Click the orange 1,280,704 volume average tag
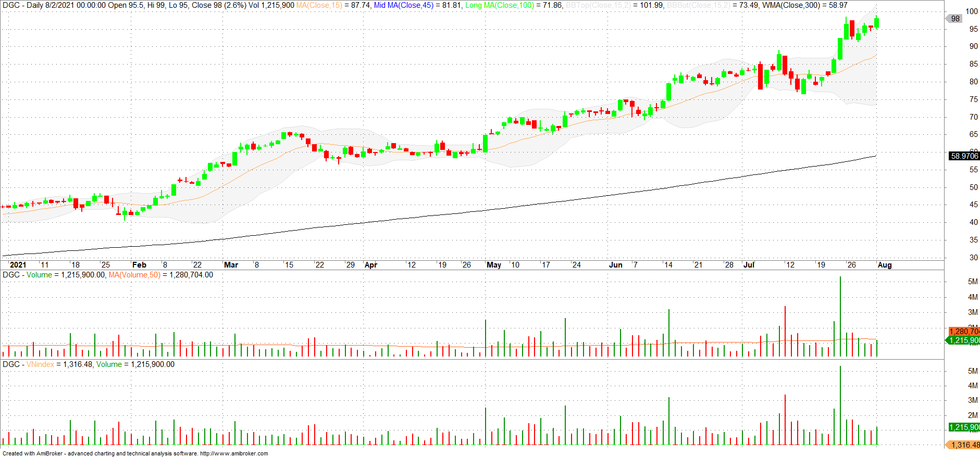The height and width of the screenshot is (457, 980). [x=964, y=331]
